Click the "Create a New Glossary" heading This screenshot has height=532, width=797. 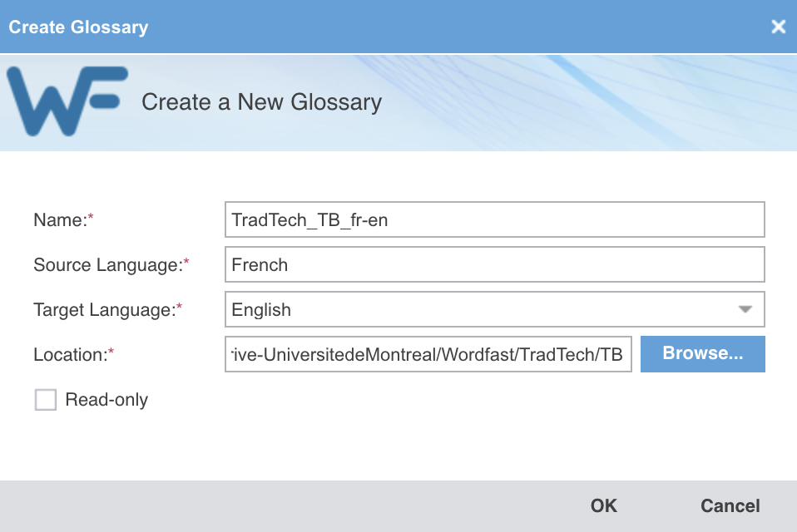(261, 102)
